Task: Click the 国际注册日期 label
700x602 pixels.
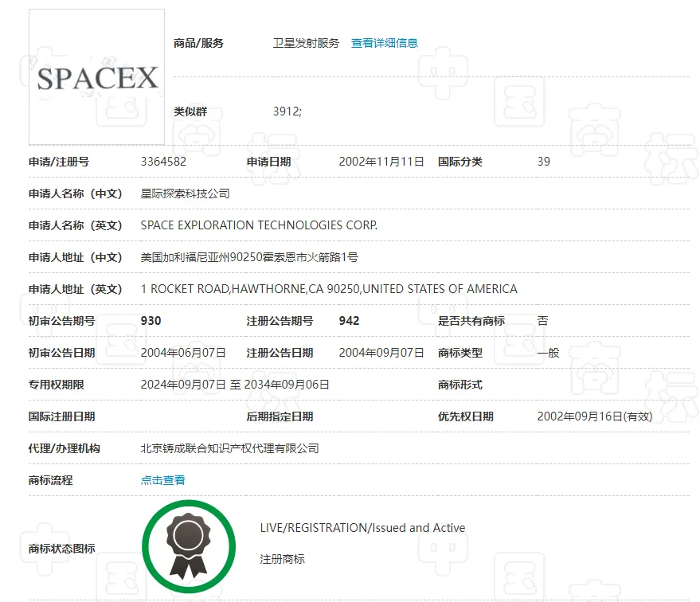Action: point(61,416)
